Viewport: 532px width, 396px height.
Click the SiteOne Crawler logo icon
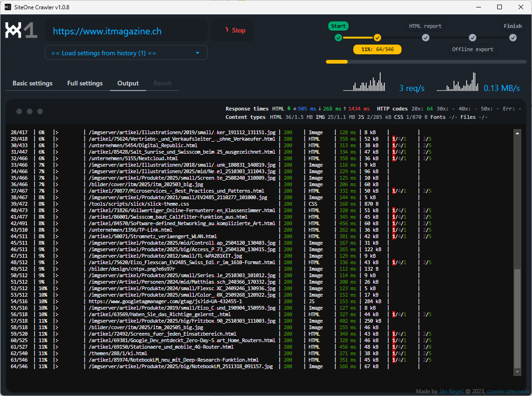coord(21,31)
